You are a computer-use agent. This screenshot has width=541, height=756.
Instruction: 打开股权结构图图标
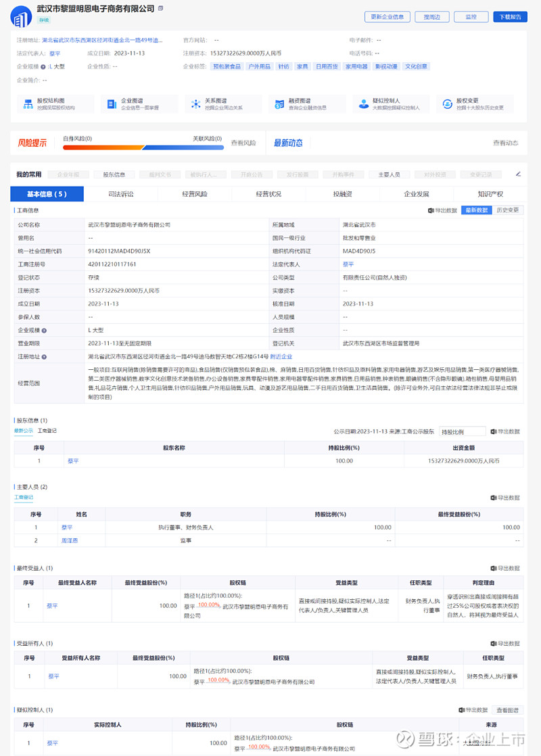[28, 103]
